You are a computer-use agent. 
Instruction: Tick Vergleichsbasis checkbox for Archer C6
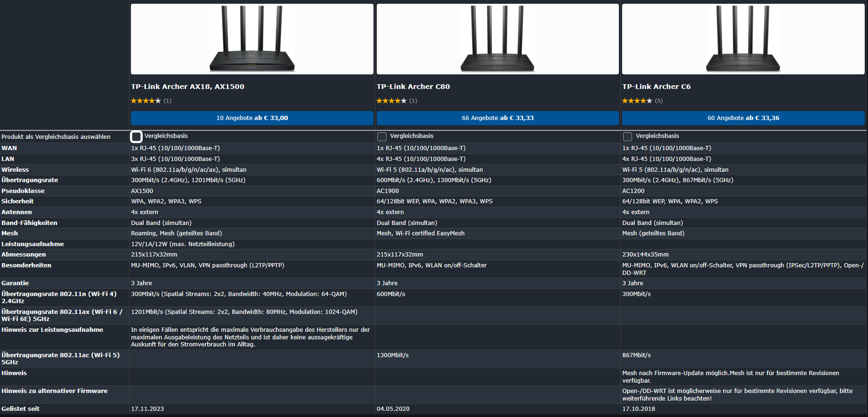[x=627, y=136]
